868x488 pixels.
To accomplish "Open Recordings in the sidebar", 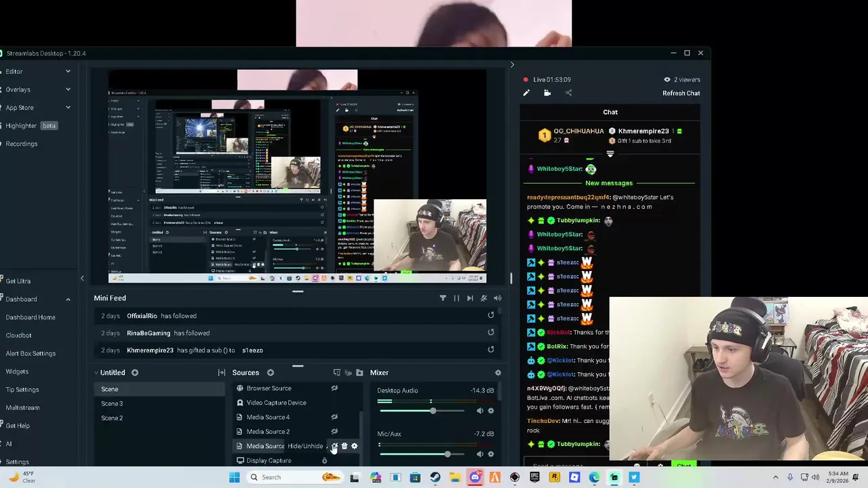I will click(x=22, y=144).
